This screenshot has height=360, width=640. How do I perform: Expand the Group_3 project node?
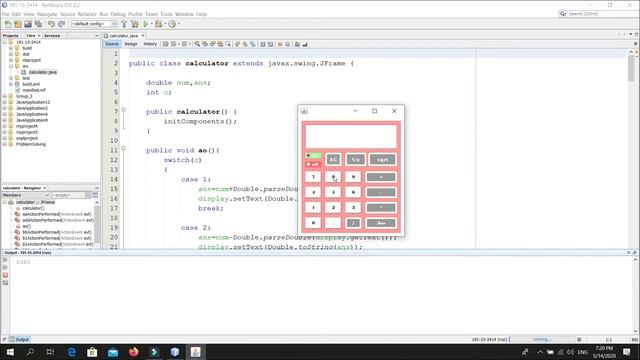point(5,96)
